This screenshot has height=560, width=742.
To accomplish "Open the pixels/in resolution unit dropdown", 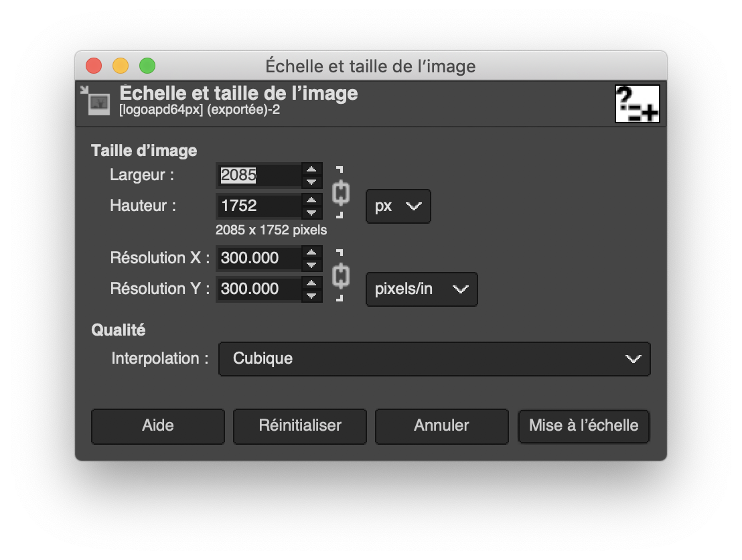I will point(421,289).
